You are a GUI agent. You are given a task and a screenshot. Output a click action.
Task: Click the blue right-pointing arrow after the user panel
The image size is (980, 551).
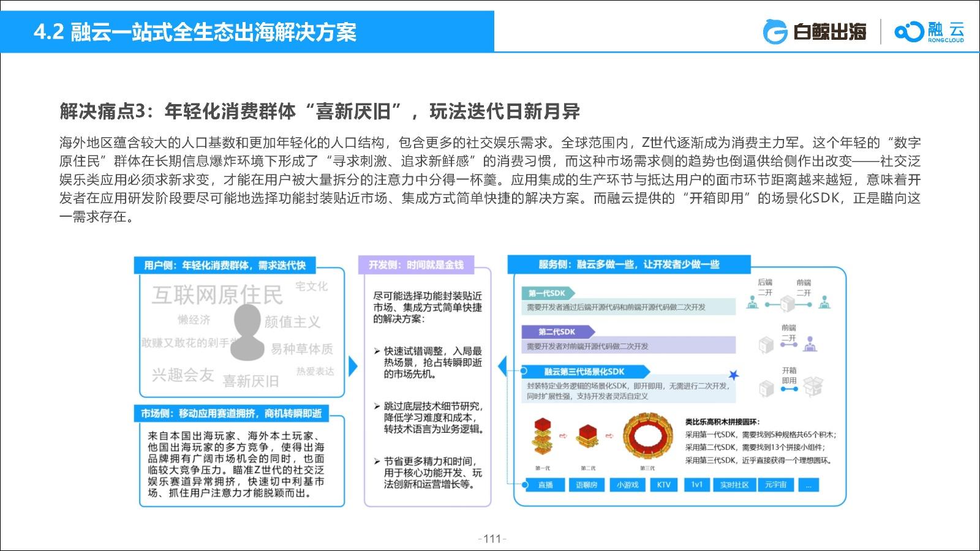click(x=353, y=366)
